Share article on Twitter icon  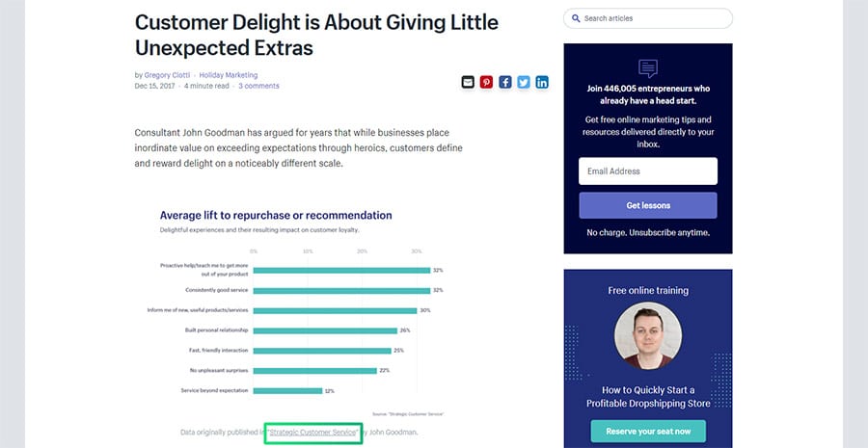coord(524,83)
